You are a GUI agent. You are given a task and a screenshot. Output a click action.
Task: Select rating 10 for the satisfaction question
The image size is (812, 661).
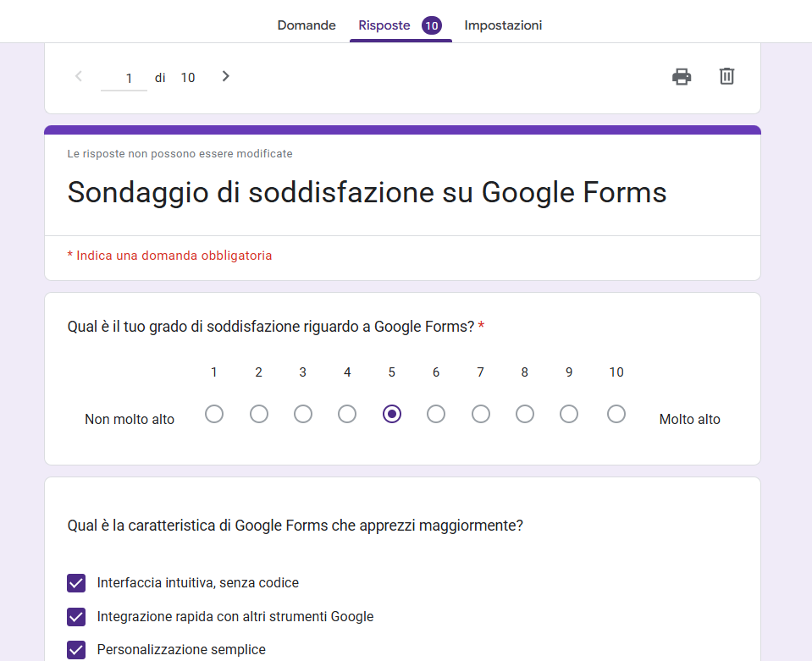[616, 414]
